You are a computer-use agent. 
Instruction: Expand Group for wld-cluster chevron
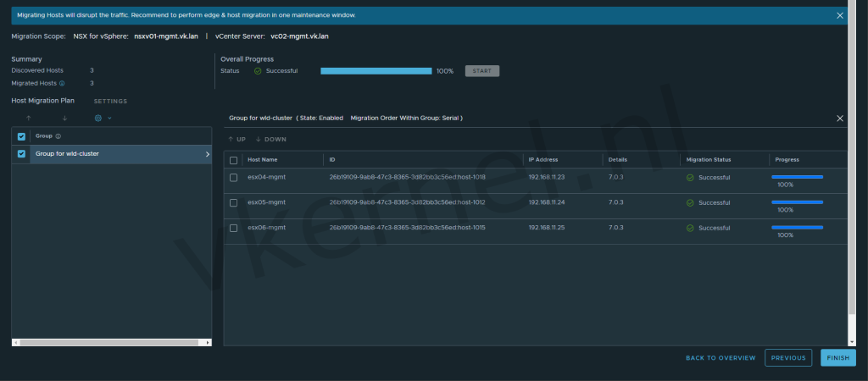click(x=207, y=154)
